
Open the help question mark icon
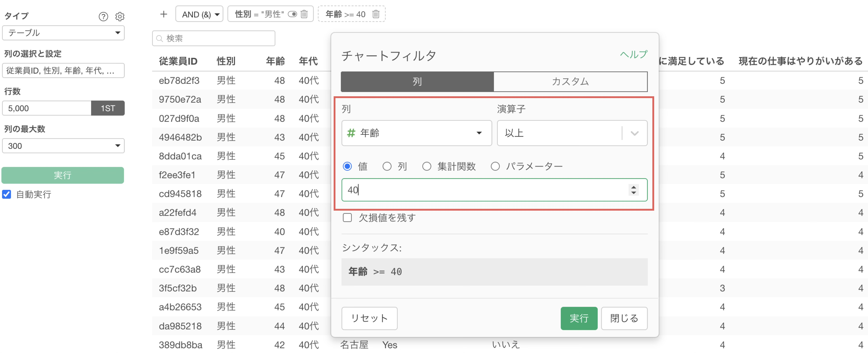pos(103,16)
